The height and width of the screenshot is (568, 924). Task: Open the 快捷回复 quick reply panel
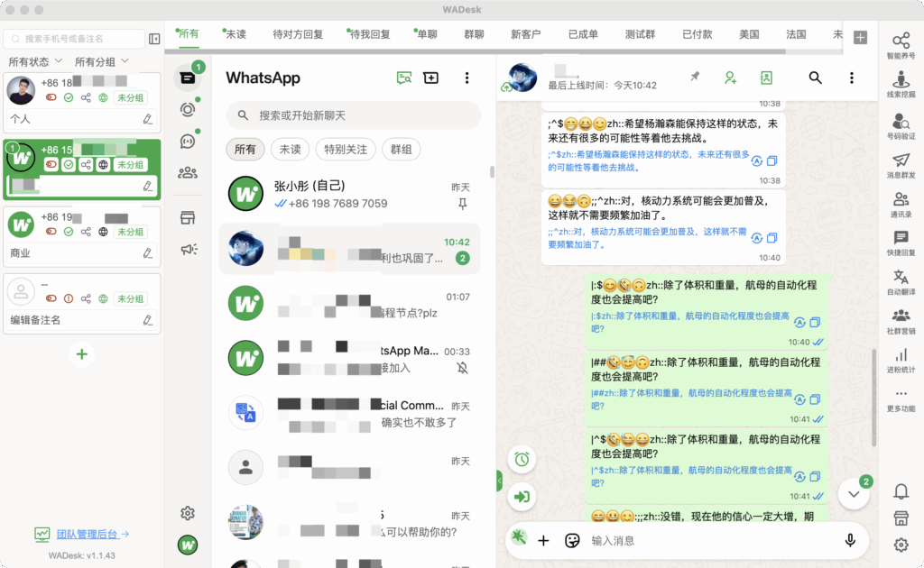tap(901, 243)
